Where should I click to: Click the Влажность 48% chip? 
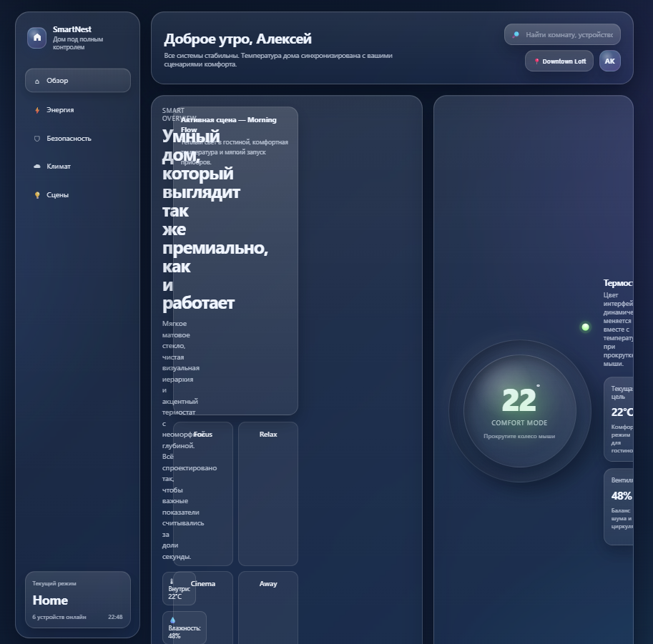pos(185,628)
